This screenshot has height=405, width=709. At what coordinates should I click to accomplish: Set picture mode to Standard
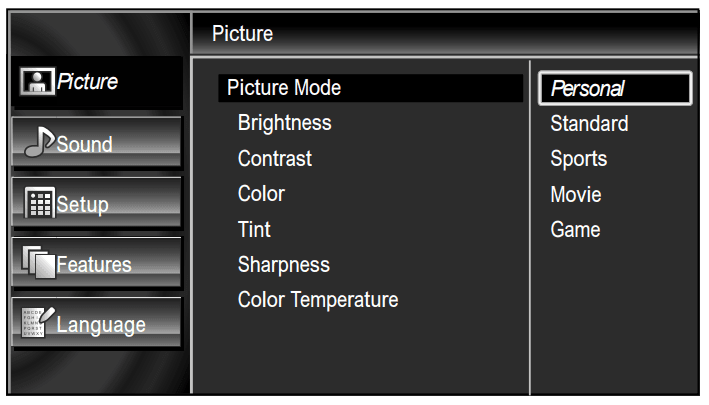click(x=589, y=124)
